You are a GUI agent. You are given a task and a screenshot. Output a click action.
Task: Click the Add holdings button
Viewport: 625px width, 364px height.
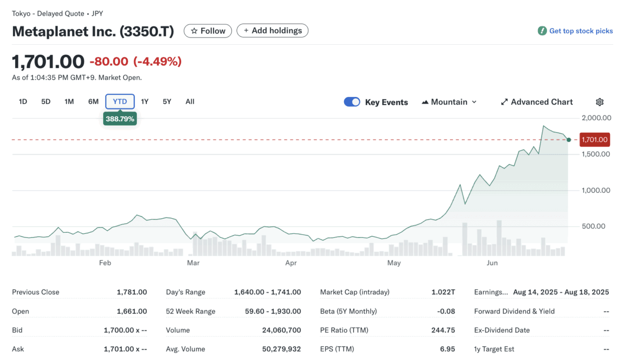[272, 31]
